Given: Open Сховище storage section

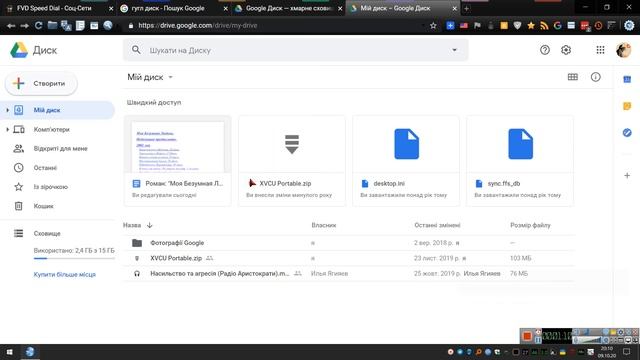Looking at the screenshot, I should [47, 233].
